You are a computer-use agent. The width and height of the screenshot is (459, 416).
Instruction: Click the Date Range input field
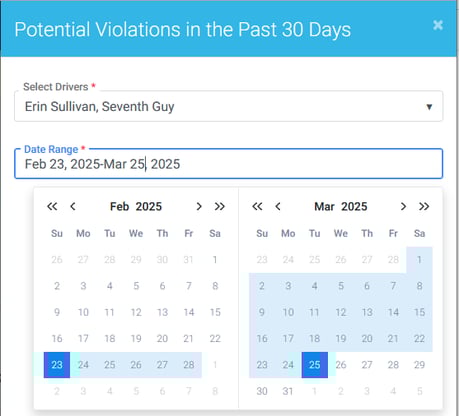pos(229,164)
